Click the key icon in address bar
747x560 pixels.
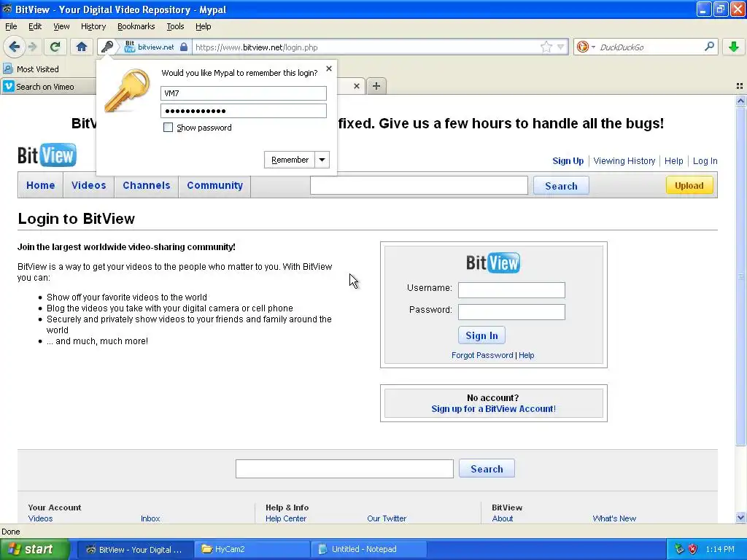click(x=107, y=47)
